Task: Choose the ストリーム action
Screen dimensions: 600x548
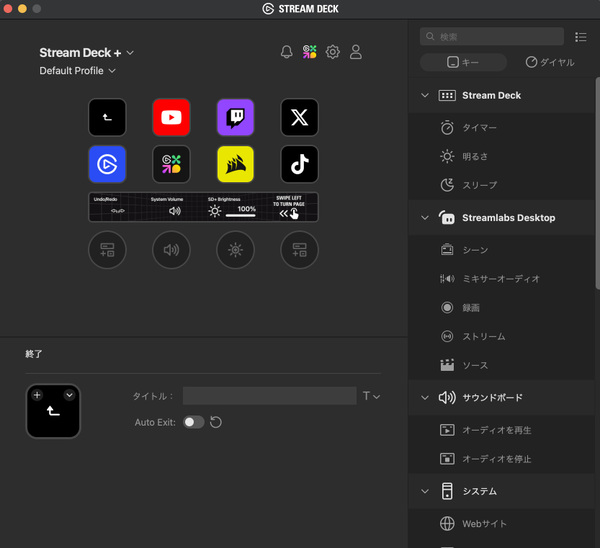Action: [x=501, y=336]
